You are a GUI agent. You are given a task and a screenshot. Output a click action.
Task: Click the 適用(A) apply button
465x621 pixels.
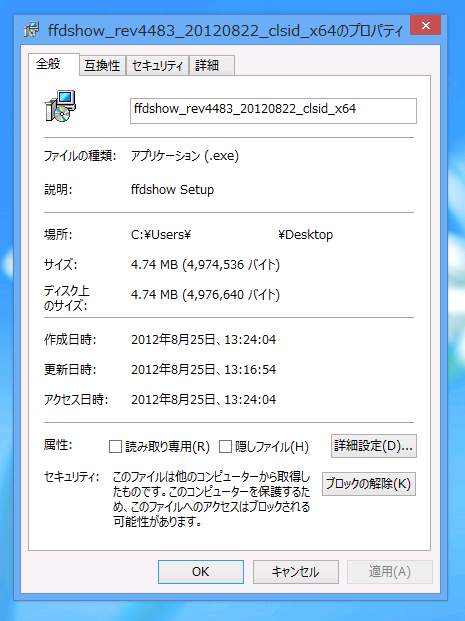point(390,571)
